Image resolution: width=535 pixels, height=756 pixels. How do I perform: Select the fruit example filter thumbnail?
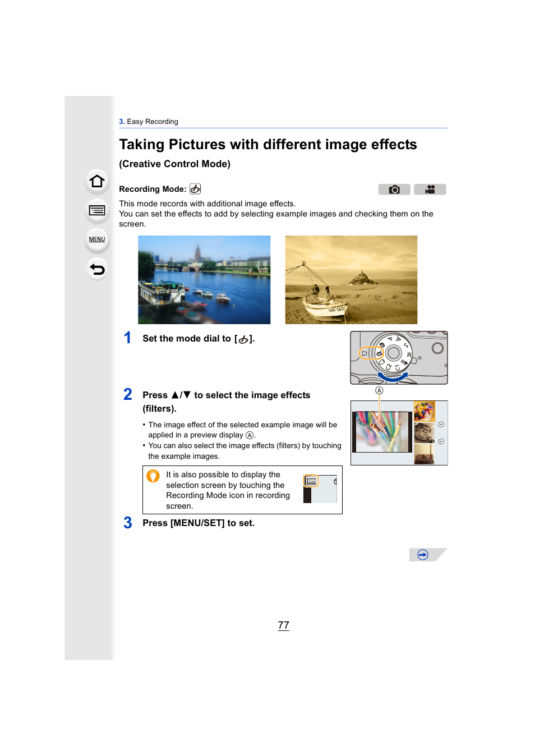pos(424,411)
